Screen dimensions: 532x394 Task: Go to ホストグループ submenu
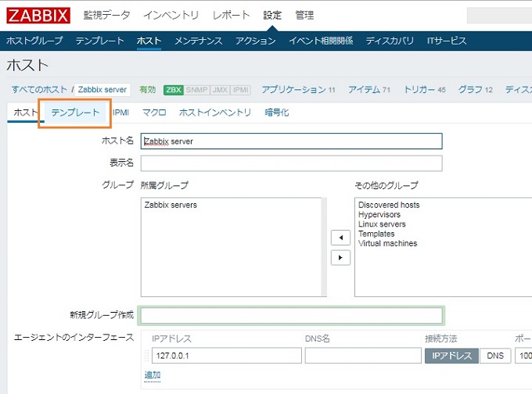34,41
